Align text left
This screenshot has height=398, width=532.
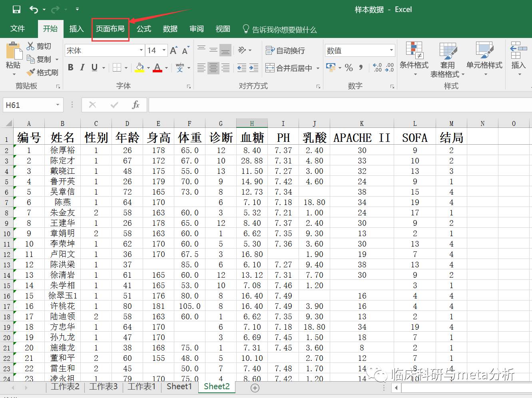point(201,68)
